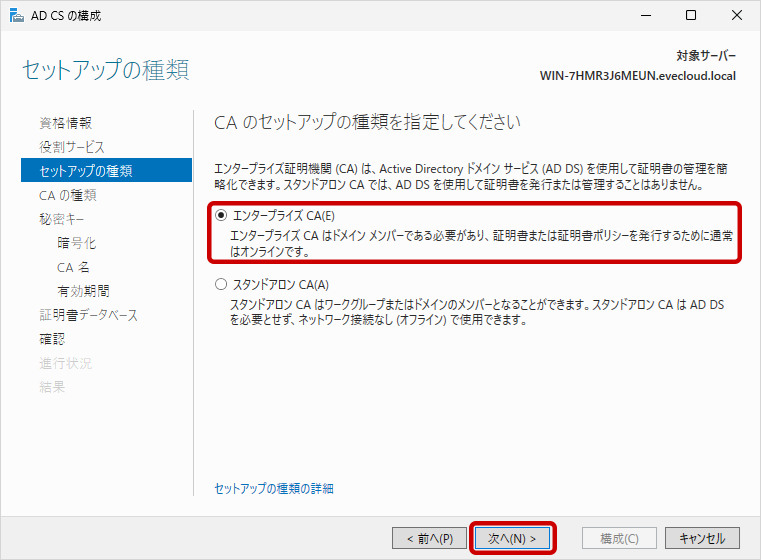Jump to 確認 step in sidebar
The image size is (761, 560).
51,339
